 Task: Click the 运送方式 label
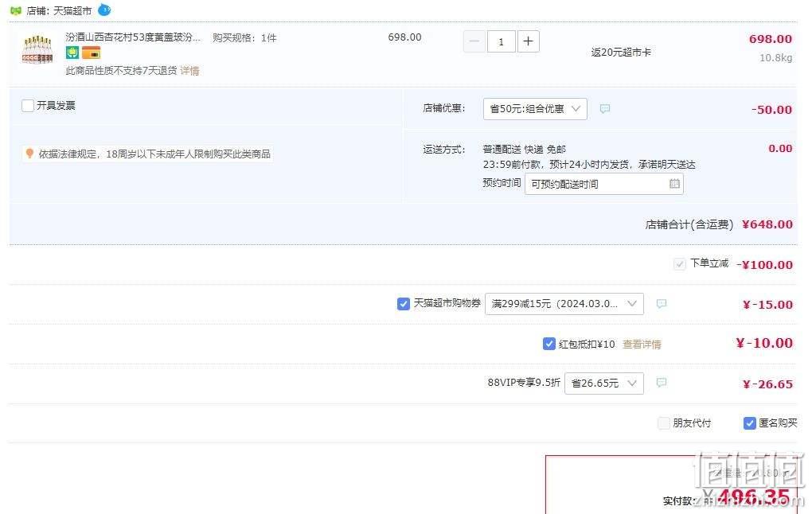tap(443, 150)
